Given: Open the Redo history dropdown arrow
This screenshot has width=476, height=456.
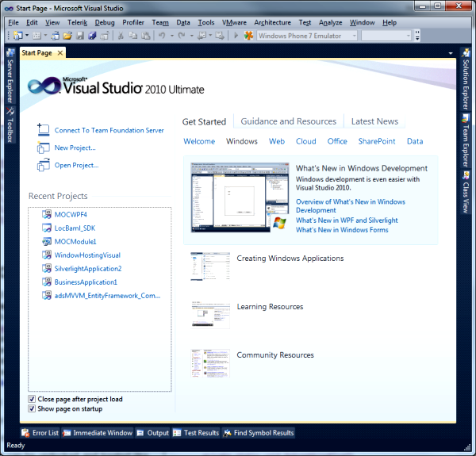Looking at the screenshot, I should 191,36.
